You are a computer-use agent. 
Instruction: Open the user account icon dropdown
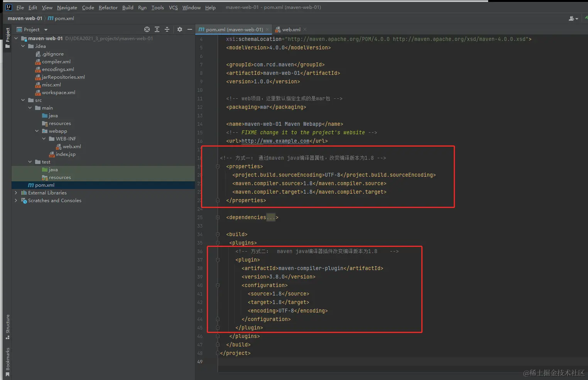coord(573,18)
